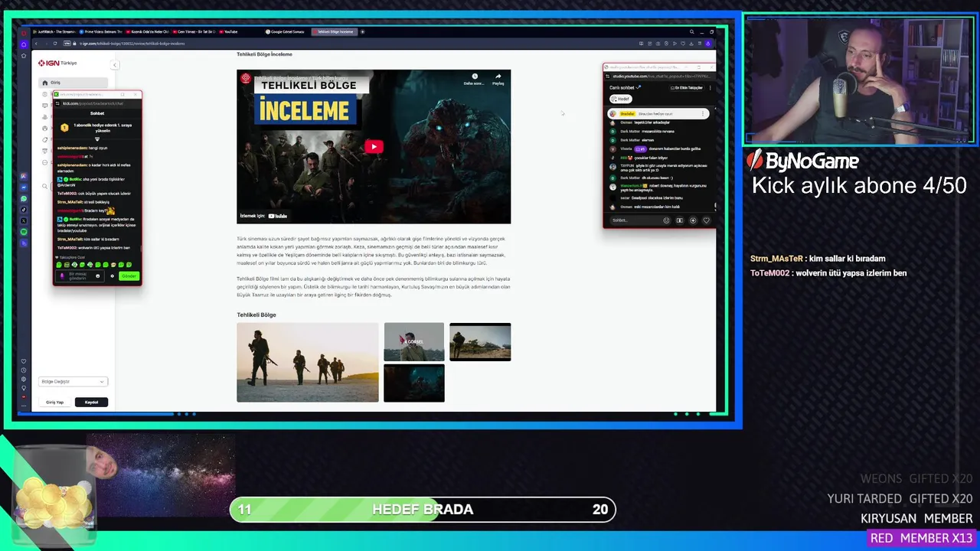Collapse the IGN sidebar with chevron button

115,65
